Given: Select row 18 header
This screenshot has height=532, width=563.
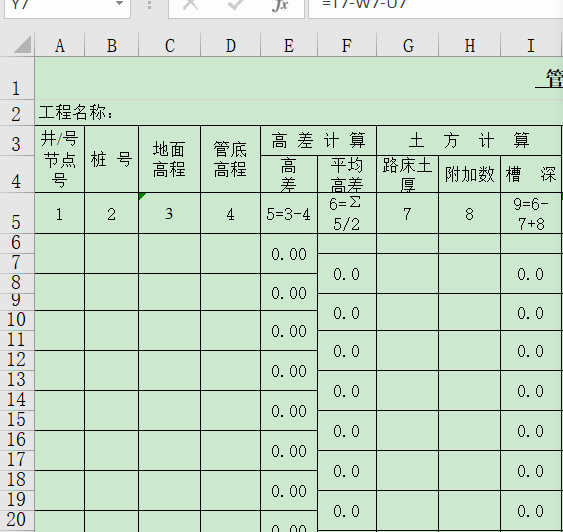Looking at the screenshot, I should click(x=17, y=480).
